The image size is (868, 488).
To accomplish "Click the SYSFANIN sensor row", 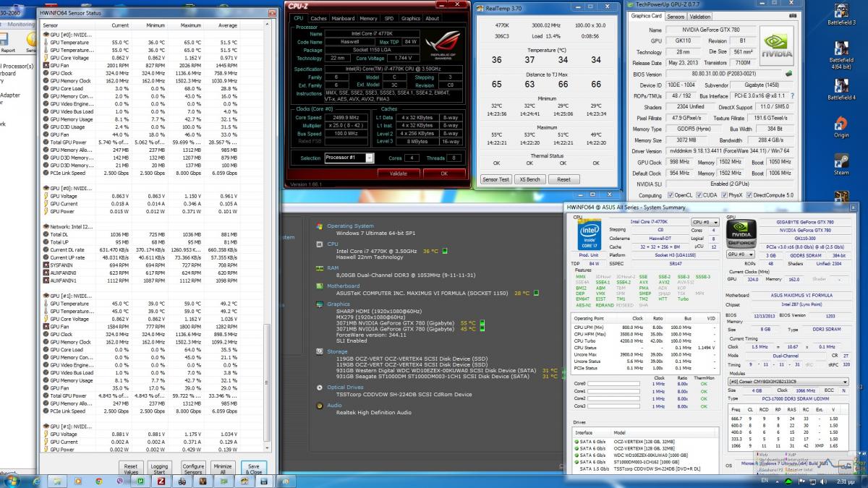I will pos(153,265).
